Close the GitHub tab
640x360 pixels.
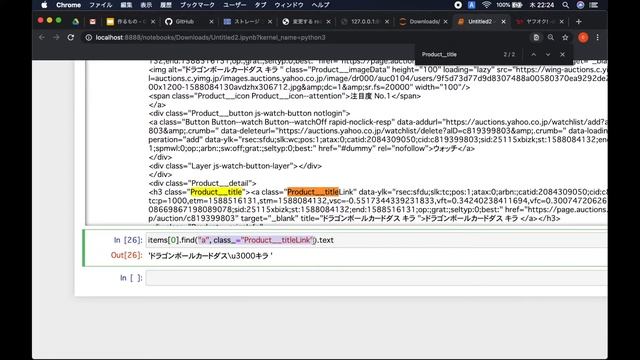(x=211, y=22)
